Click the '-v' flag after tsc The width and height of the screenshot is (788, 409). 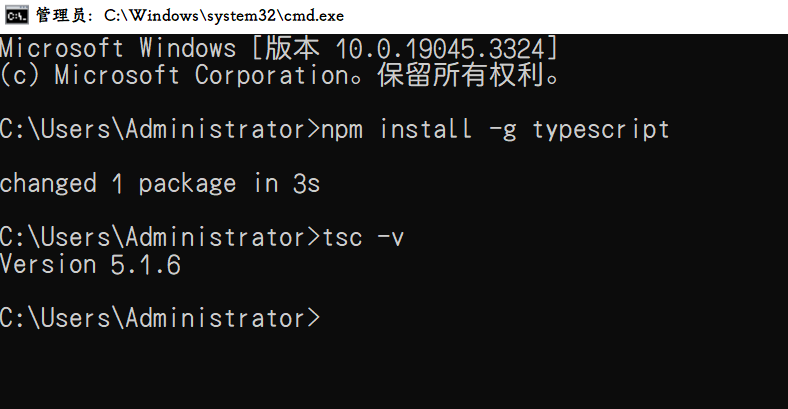[390, 237]
